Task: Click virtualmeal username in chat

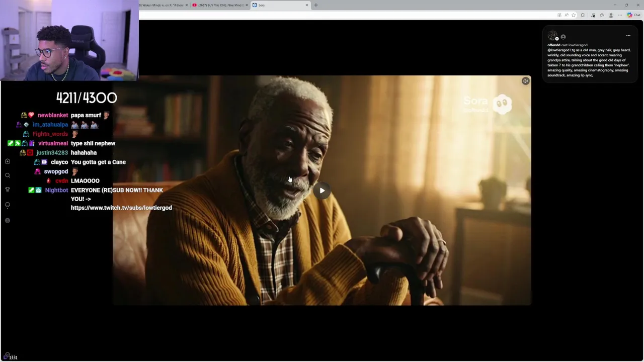Action: [53, 143]
